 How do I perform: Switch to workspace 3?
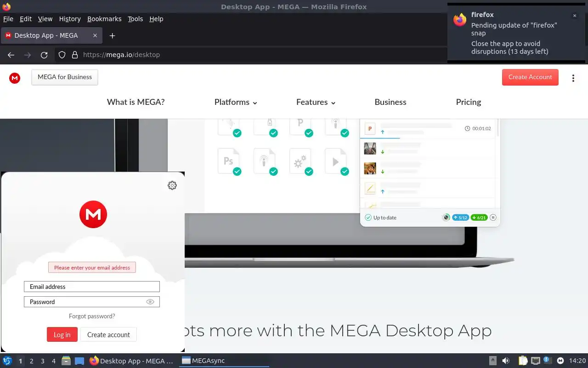pos(43,361)
